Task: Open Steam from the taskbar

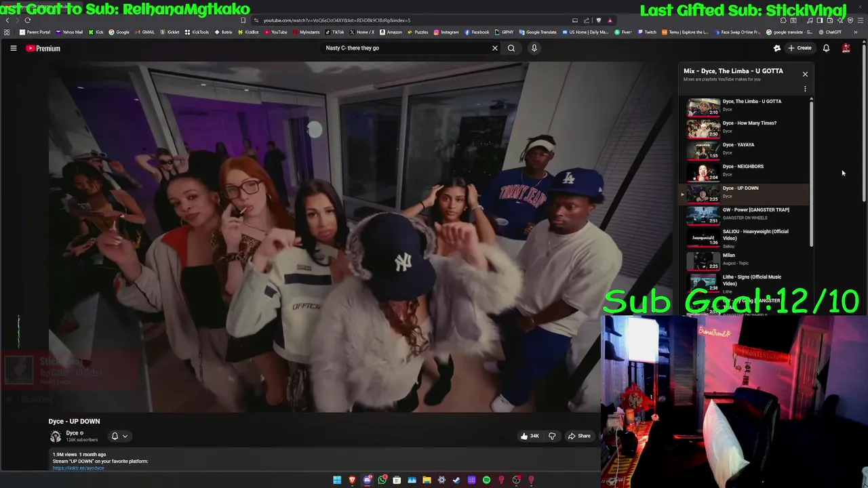Action: pyautogui.click(x=456, y=480)
